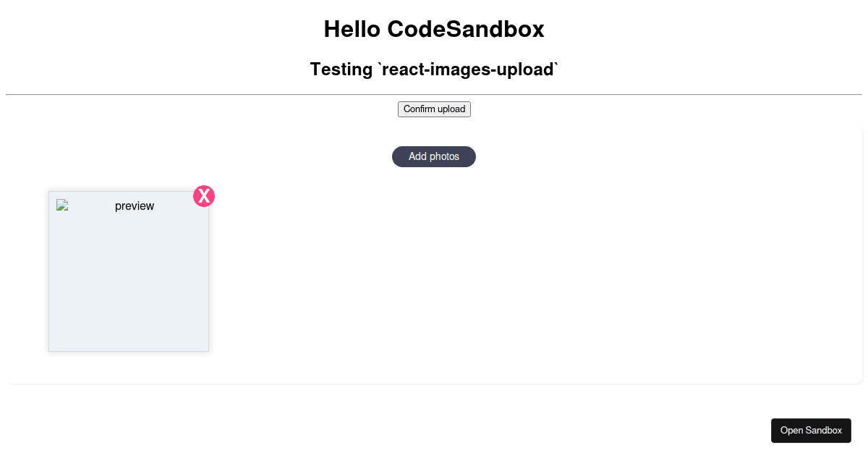Click the dark Add photos pill
This screenshot has width=868, height=456.
click(434, 156)
